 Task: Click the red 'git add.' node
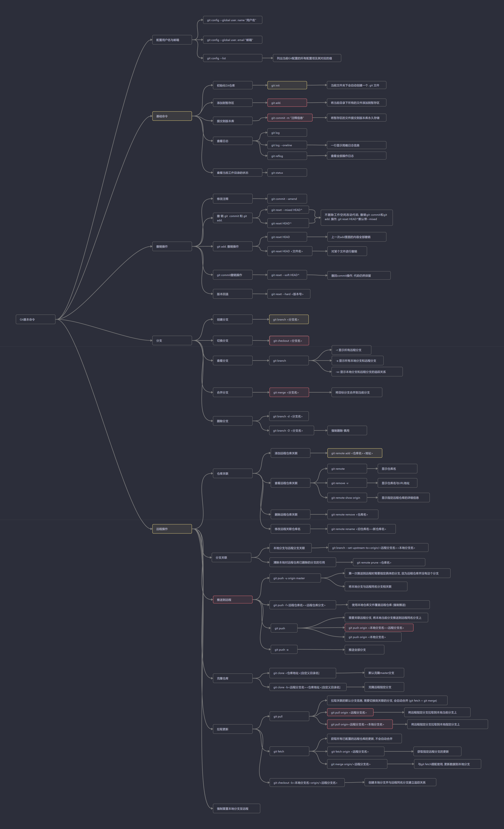(287, 103)
